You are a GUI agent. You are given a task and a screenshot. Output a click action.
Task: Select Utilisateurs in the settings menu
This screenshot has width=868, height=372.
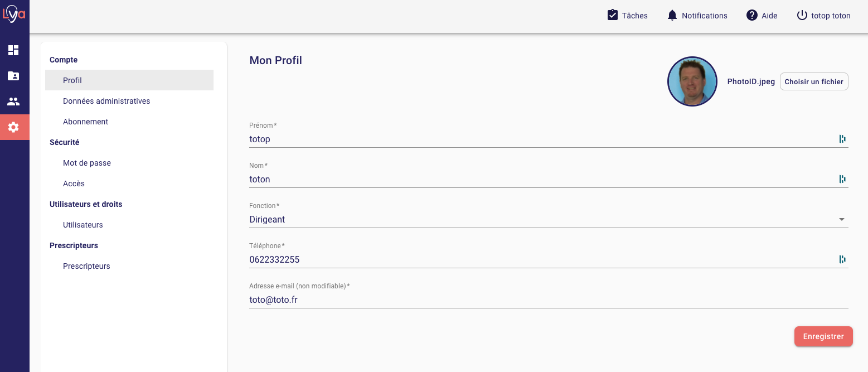tap(83, 225)
